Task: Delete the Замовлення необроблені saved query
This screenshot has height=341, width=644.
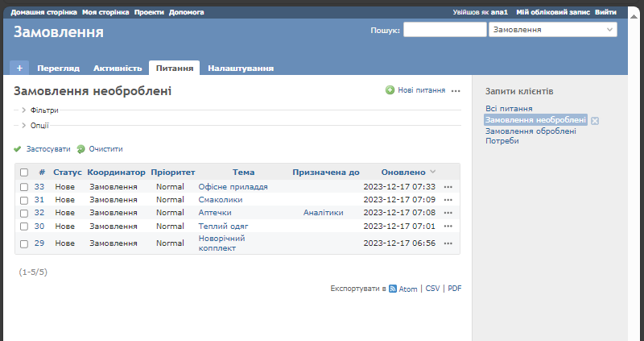Action: tap(595, 121)
